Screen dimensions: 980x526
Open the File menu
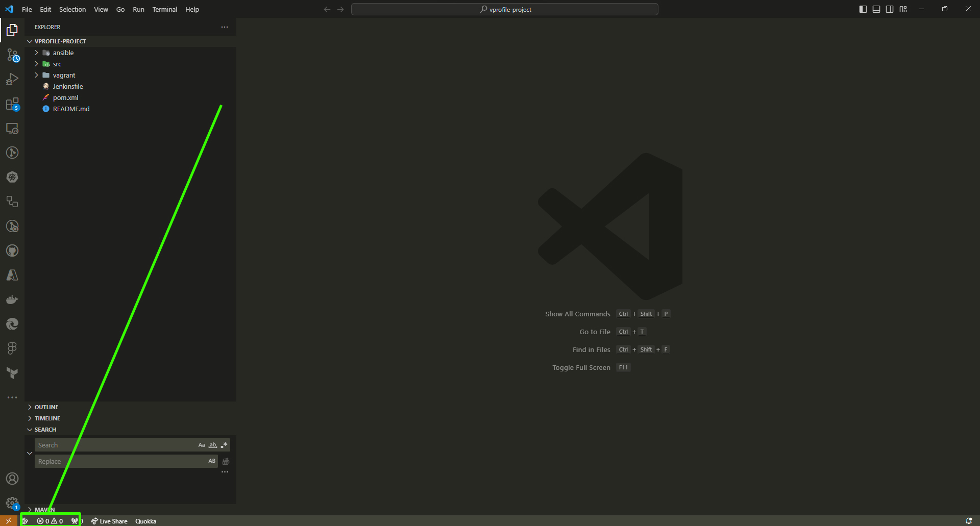(x=27, y=9)
